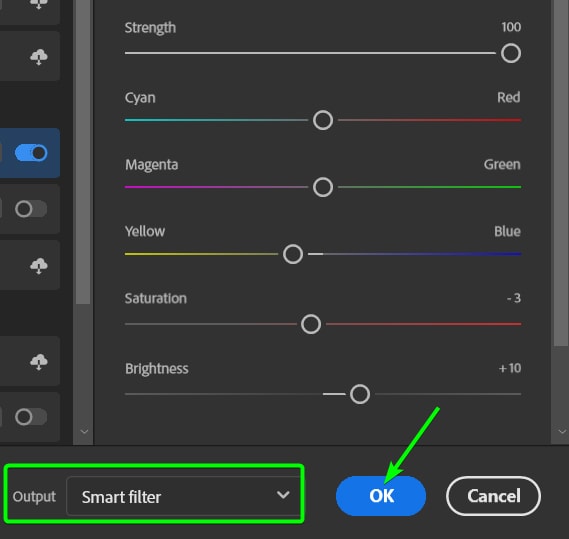Turn off the enabled blue filter toggle

[x=31, y=153]
